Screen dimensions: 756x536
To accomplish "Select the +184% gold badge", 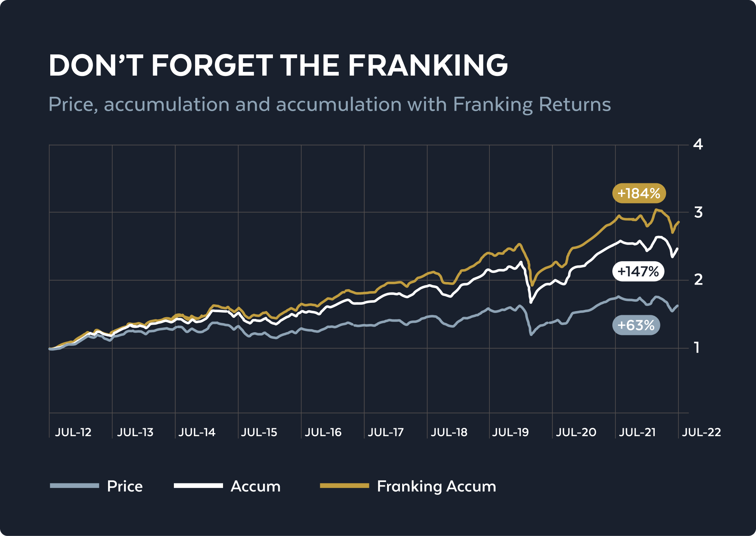I will (639, 194).
